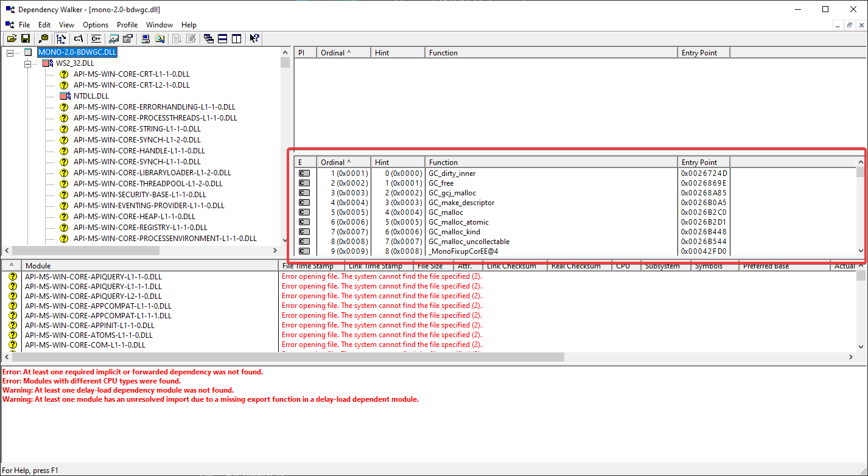The image size is (868, 476).
Task: Select API-MS-WIN-CORE-CRT-L1-1-0.DLL tree item
Action: point(131,74)
